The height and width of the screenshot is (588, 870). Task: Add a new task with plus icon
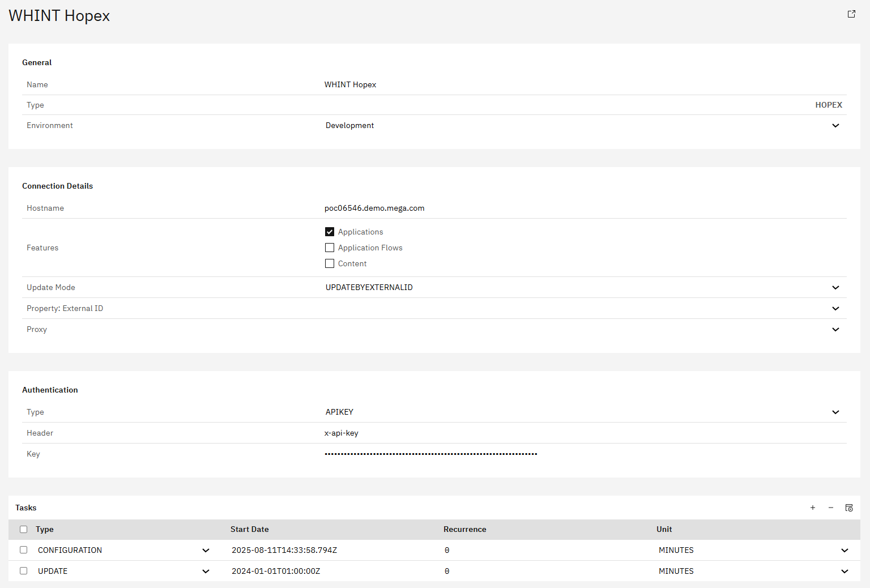point(813,508)
